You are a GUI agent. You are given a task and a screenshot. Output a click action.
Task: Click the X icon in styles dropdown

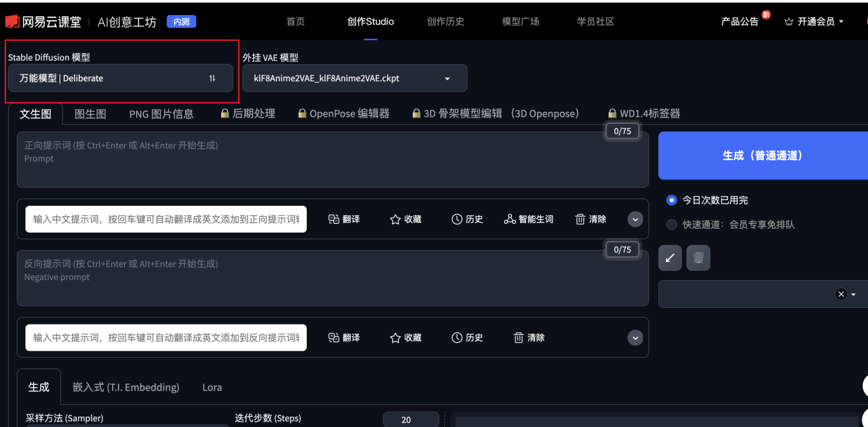click(x=841, y=294)
